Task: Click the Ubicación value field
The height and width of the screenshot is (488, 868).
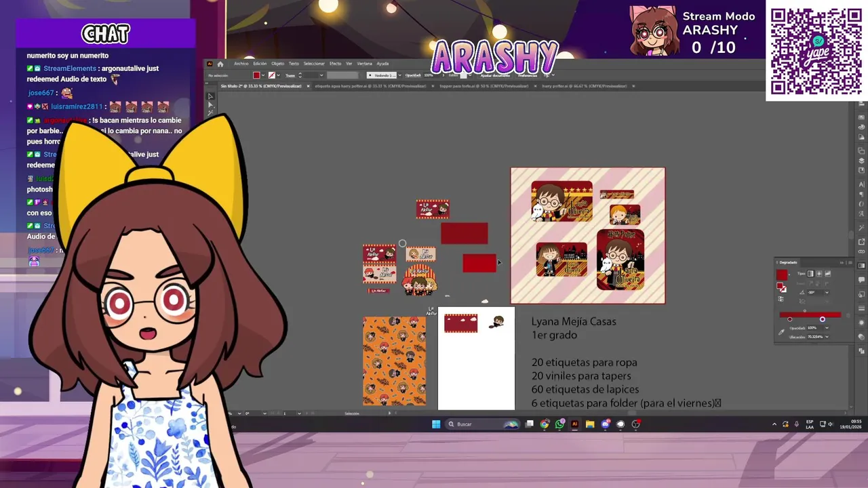Action: coord(814,337)
